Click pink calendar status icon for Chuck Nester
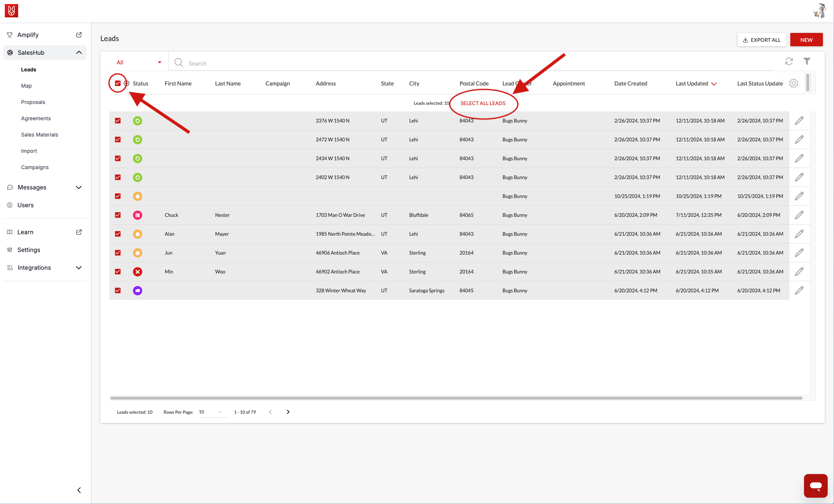Viewport: 834px width, 504px height. tap(137, 215)
